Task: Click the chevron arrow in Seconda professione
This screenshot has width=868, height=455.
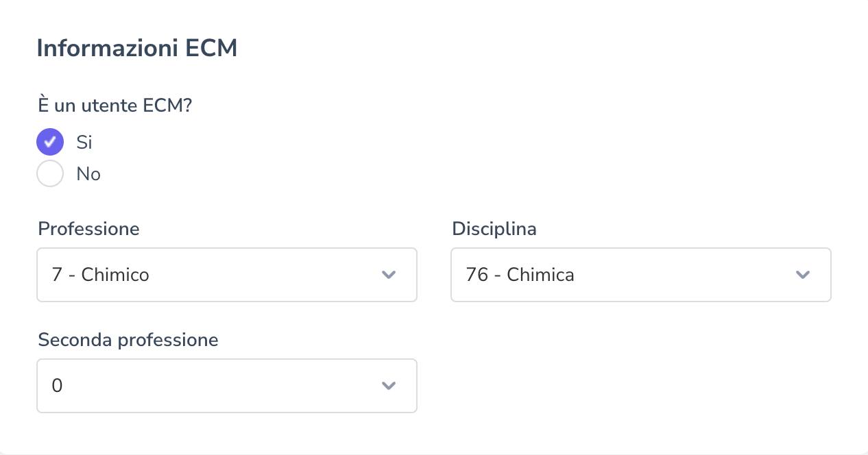Action: point(389,386)
